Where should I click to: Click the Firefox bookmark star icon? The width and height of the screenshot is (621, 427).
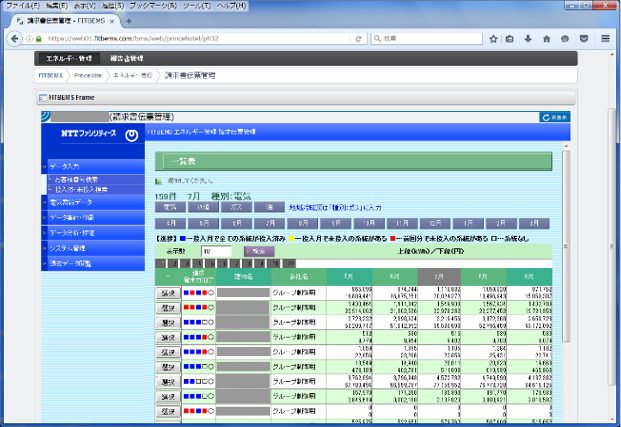point(493,38)
